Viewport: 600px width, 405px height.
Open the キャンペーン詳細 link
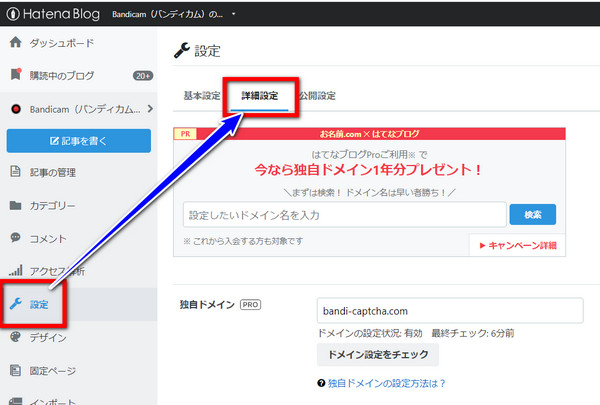518,245
